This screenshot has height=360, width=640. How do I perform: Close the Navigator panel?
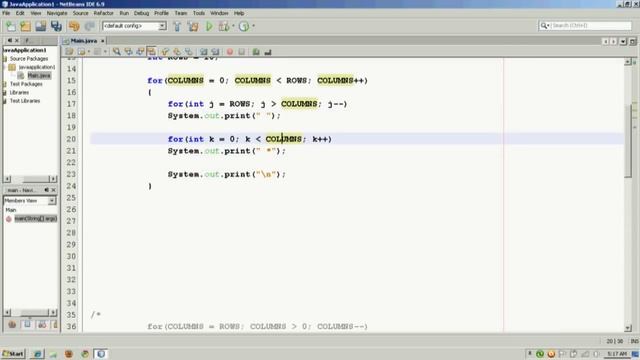53,190
